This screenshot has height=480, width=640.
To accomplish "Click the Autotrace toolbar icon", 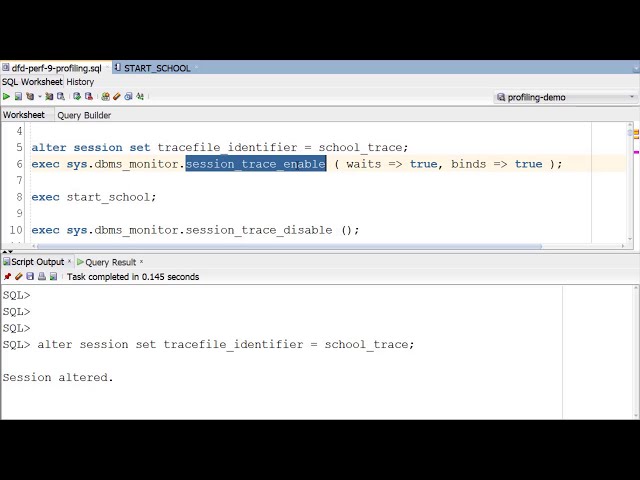I will [49, 96].
